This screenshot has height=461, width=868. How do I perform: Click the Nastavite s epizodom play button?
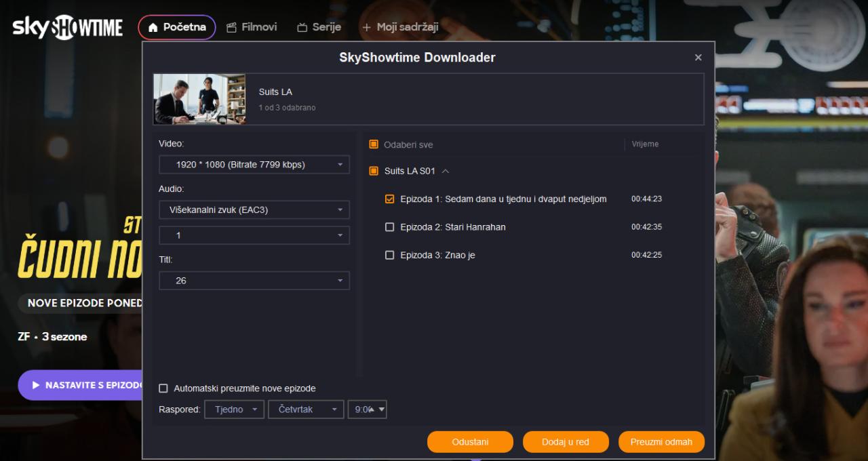click(80, 385)
